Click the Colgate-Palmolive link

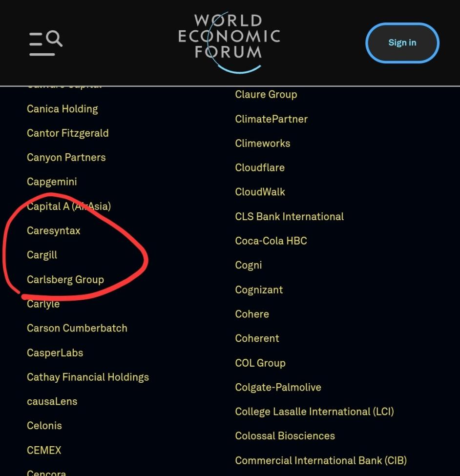click(278, 387)
